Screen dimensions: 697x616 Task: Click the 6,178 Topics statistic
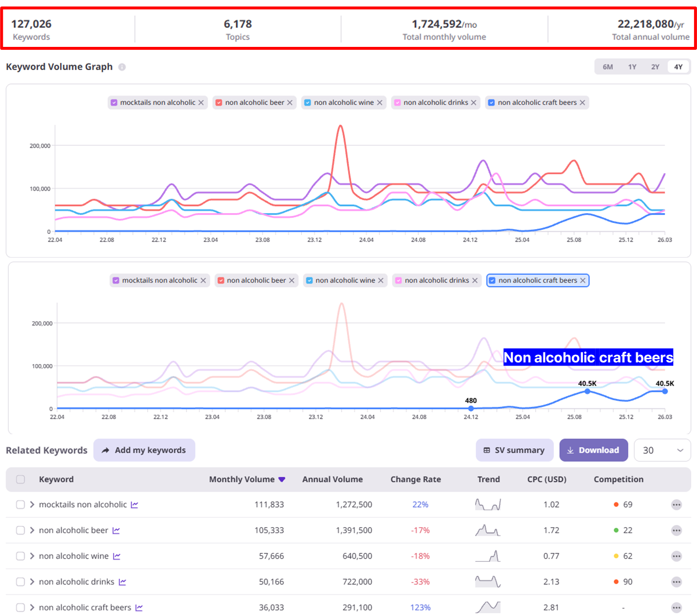click(x=238, y=29)
